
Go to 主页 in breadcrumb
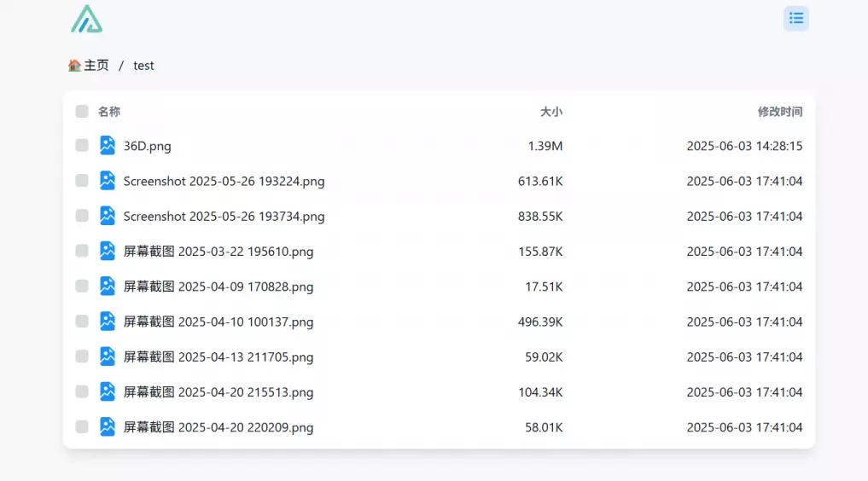[x=96, y=65]
